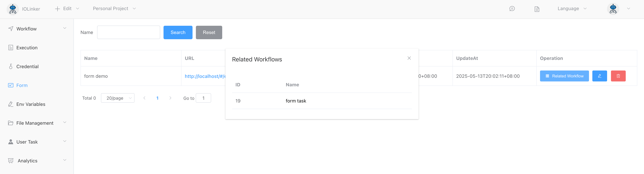Open Credential in the sidebar
The height and width of the screenshot is (174, 644).
coord(27,66)
